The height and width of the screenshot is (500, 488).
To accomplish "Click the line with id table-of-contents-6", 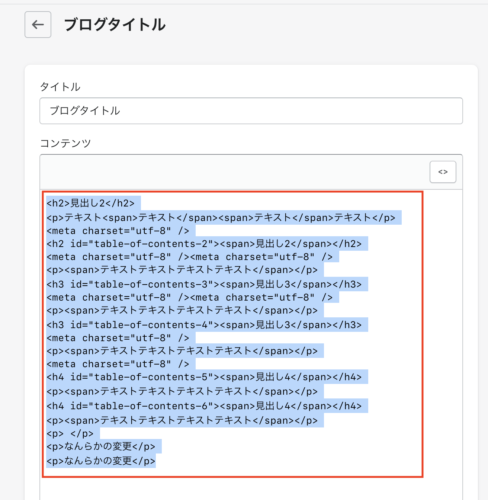I will coord(204,406).
